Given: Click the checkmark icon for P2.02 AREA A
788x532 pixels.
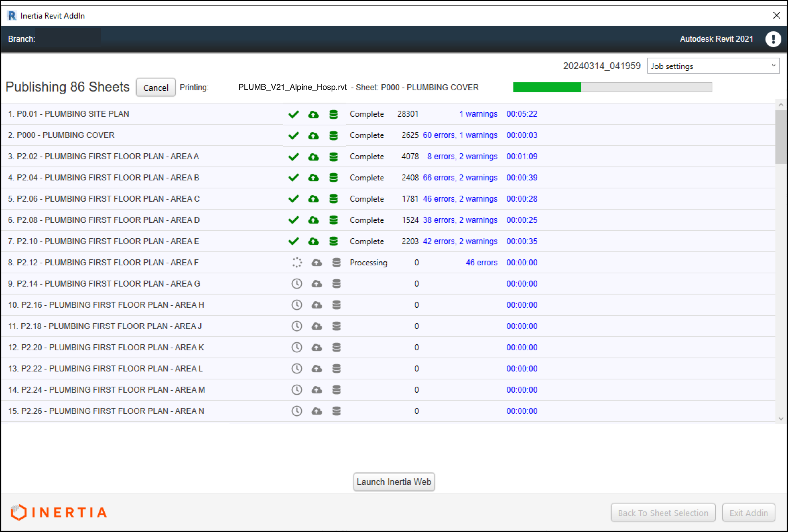Looking at the screenshot, I should pos(293,157).
